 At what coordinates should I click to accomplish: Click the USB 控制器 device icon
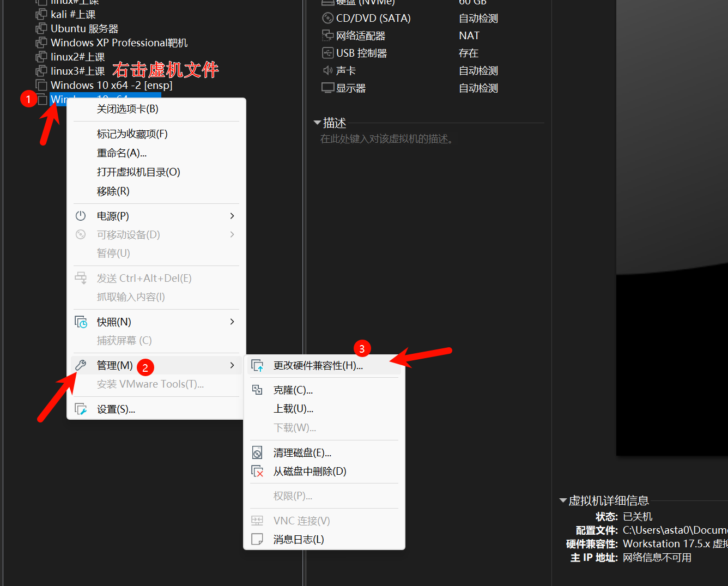pos(327,53)
